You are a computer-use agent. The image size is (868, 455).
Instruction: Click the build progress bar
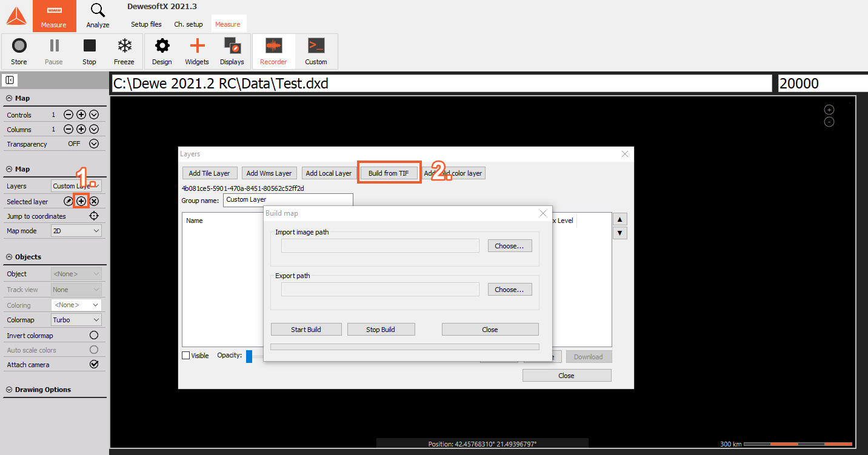point(404,347)
